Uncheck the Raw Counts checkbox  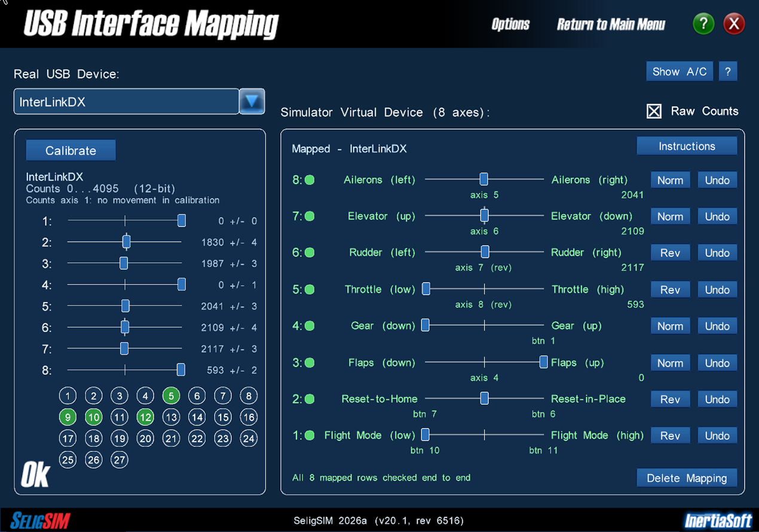pyautogui.click(x=654, y=111)
